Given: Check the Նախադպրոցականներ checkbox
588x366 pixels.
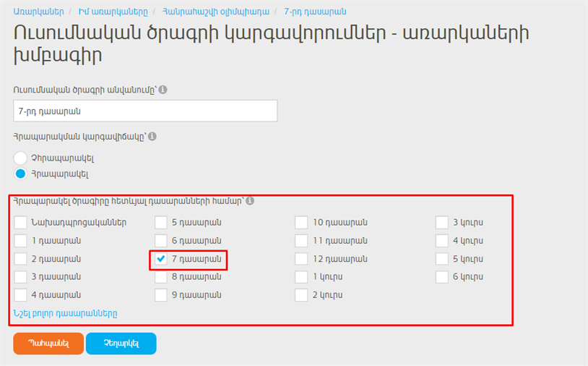Looking at the screenshot, I should (20, 222).
